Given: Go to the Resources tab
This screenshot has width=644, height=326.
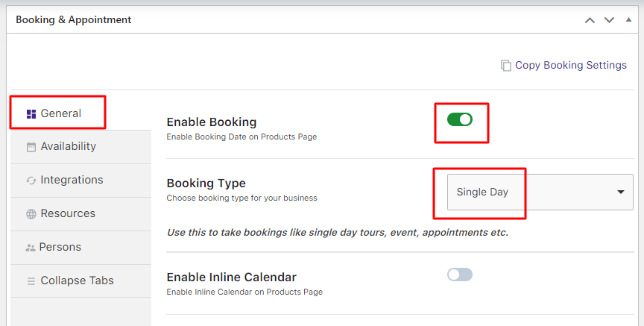Looking at the screenshot, I should click(68, 214).
